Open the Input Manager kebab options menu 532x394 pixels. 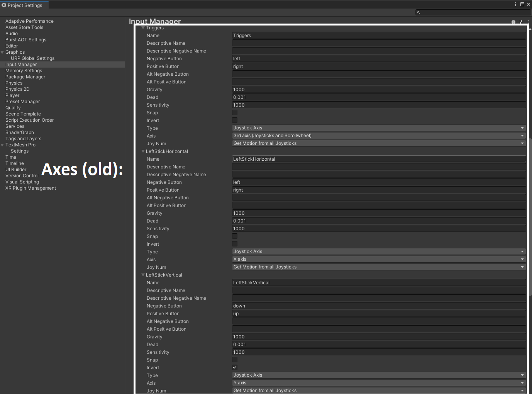(528, 22)
